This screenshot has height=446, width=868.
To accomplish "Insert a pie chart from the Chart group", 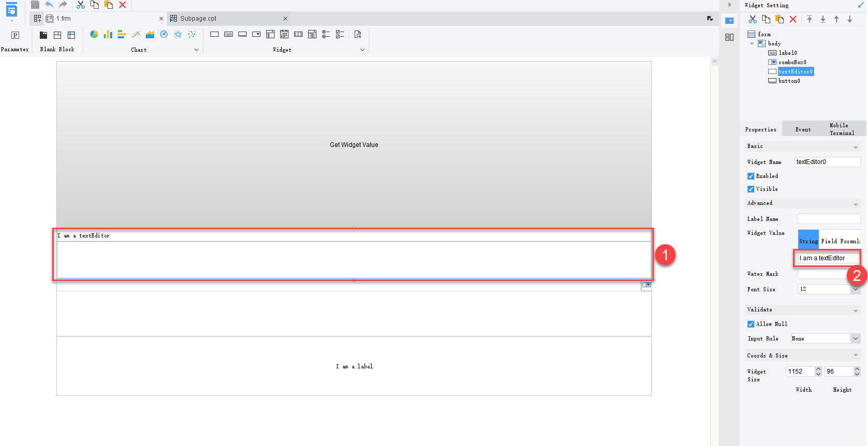I will coord(94,34).
